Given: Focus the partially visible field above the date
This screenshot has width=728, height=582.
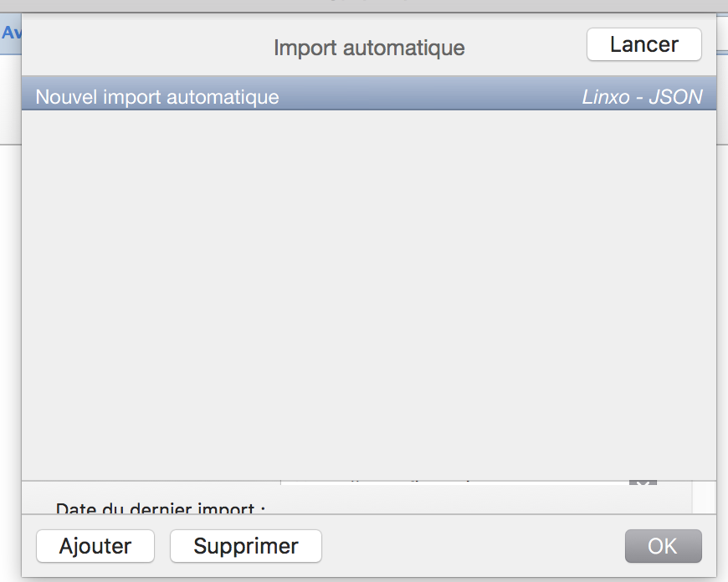Looking at the screenshot, I should 452,485.
